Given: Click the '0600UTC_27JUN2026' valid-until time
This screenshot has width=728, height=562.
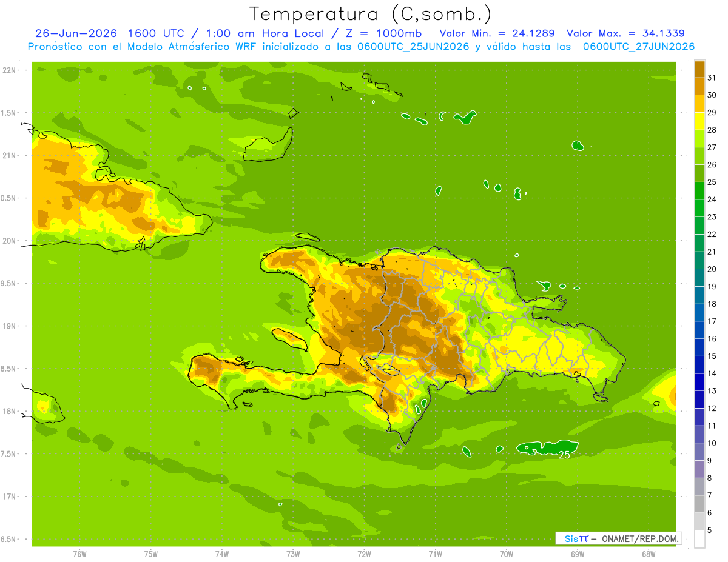Looking at the screenshot, I should [639, 47].
